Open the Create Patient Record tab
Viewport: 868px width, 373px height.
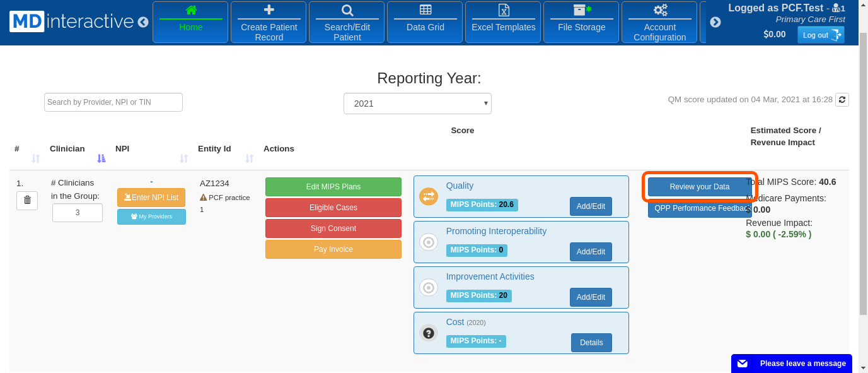269,22
